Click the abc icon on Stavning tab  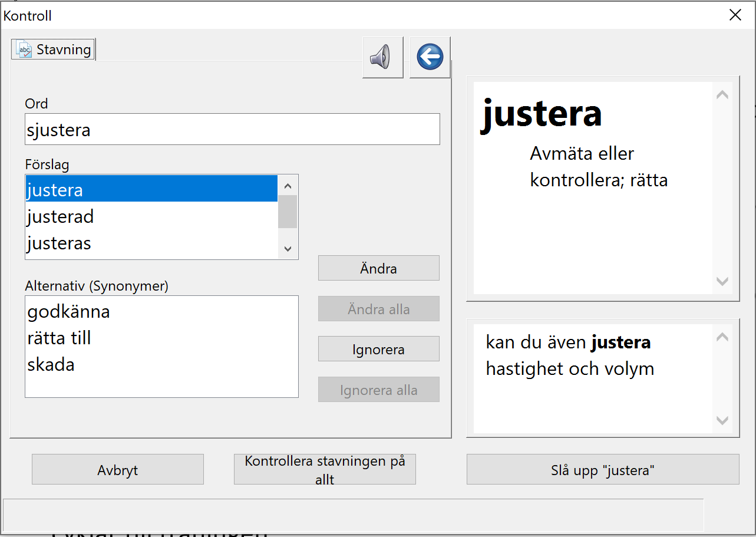[x=25, y=50]
